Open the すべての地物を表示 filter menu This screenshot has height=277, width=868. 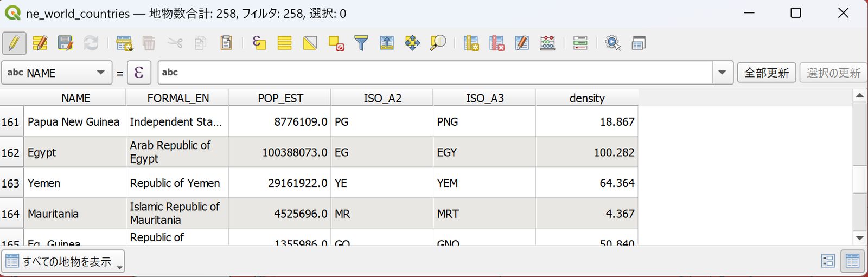coord(63,262)
